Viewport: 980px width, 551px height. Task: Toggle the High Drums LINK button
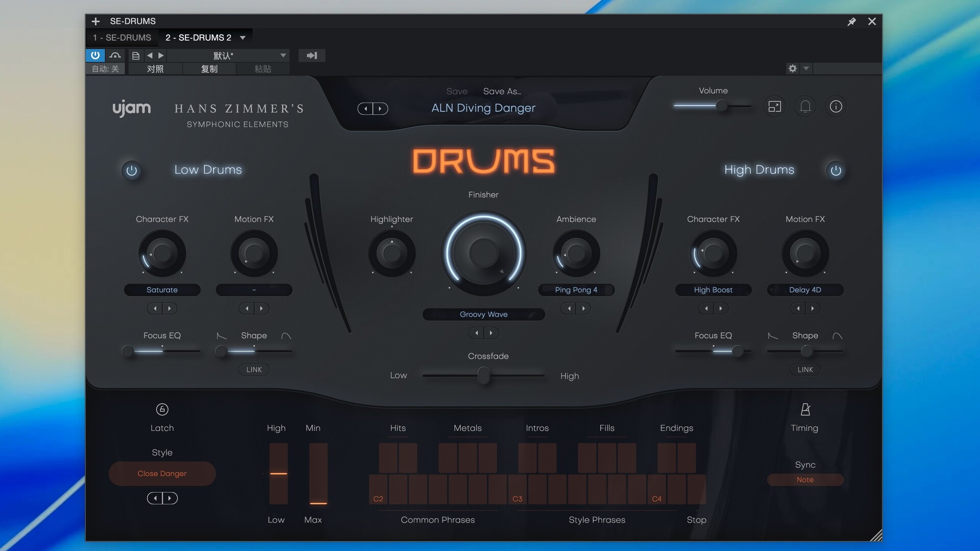pyautogui.click(x=805, y=369)
